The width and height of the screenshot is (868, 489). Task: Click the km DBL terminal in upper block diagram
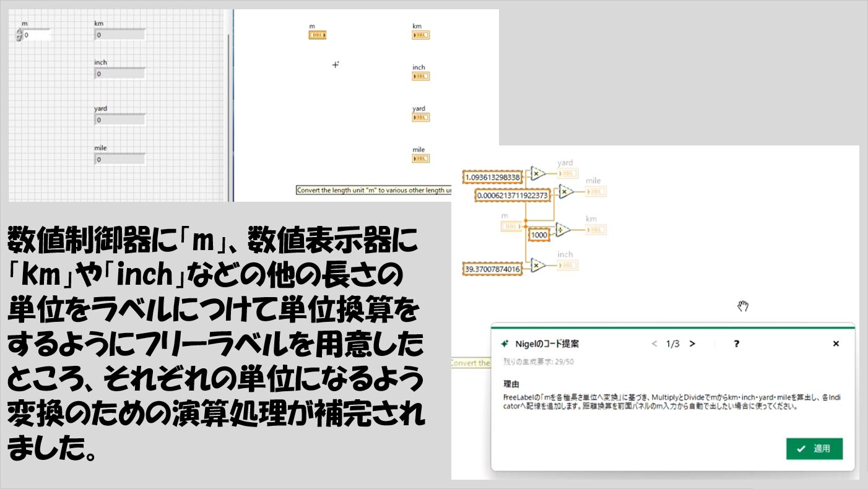(420, 35)
